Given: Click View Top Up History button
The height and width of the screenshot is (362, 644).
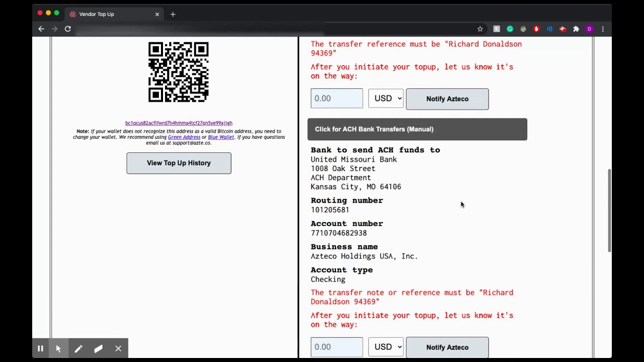Looking at the screenshot, I should [179, 163].
